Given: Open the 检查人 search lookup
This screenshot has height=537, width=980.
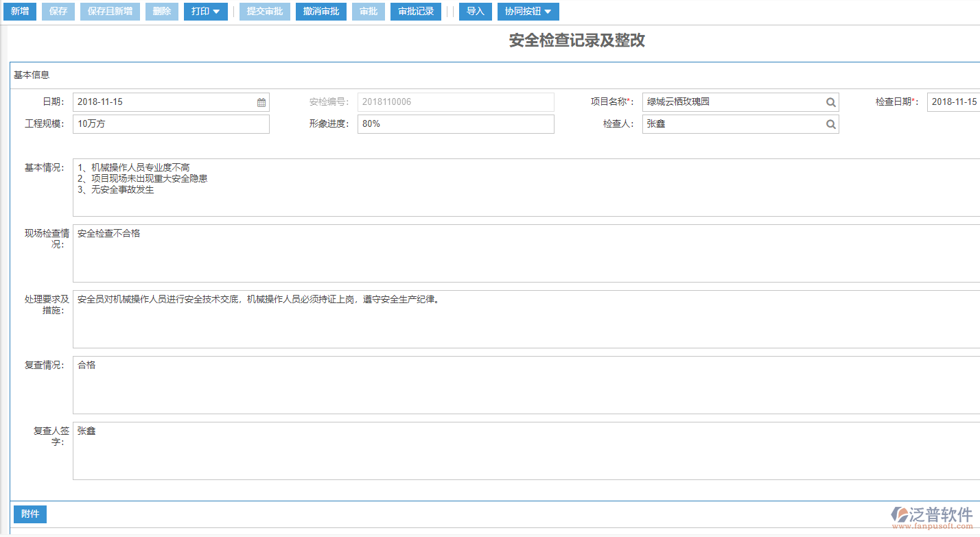Looking at the screenshot, I should (830, 124).
